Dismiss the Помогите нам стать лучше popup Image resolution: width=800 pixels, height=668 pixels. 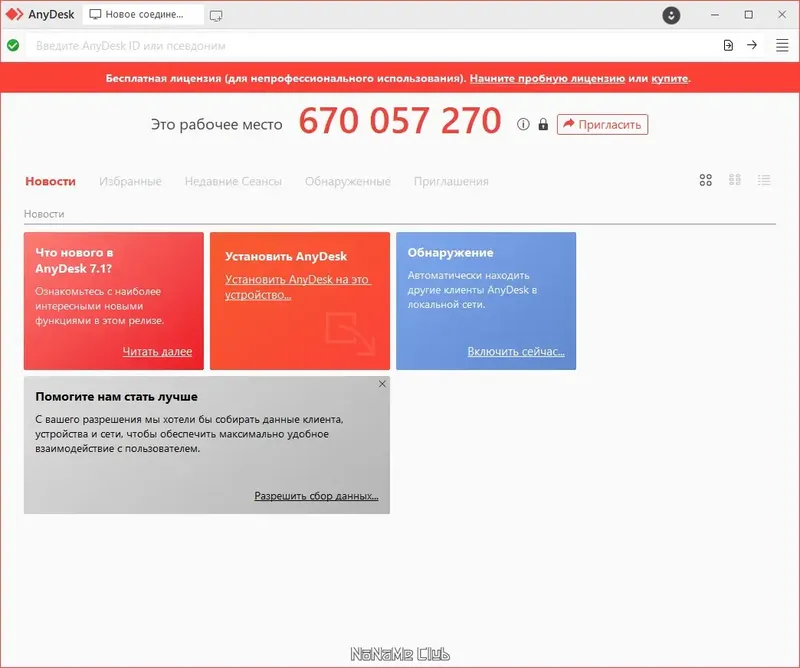381,384
